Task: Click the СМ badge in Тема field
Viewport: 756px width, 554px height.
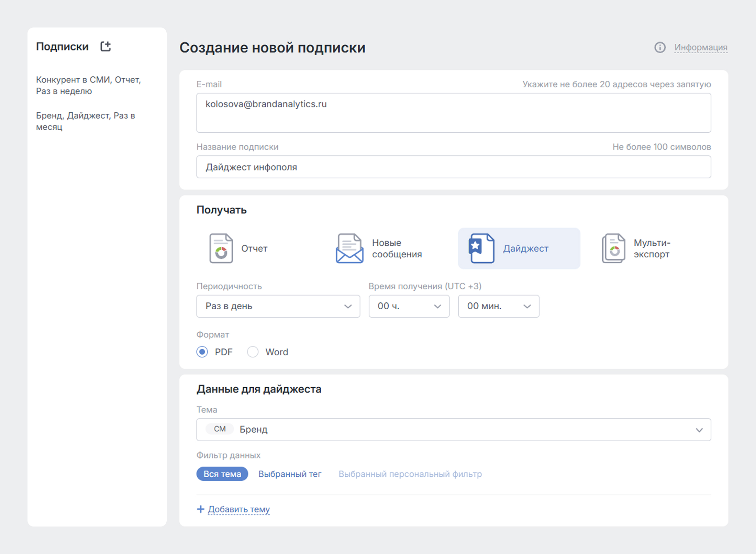Action: tap(220, 429)
